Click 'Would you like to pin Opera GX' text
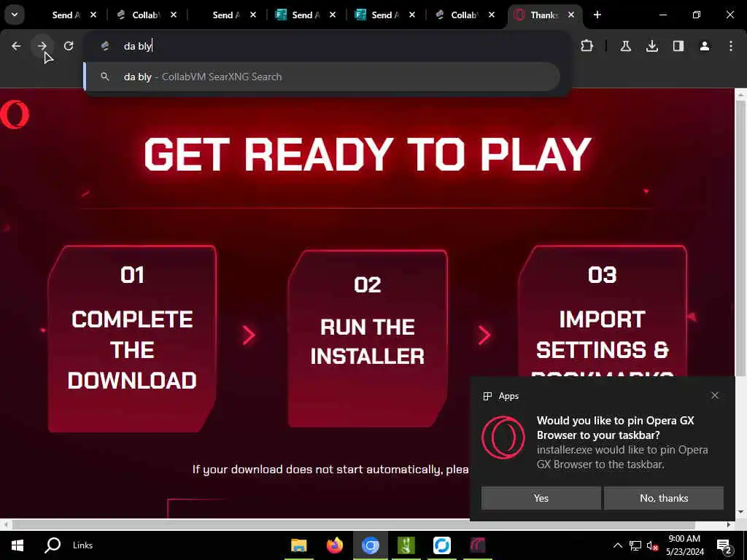 point(615,427)
